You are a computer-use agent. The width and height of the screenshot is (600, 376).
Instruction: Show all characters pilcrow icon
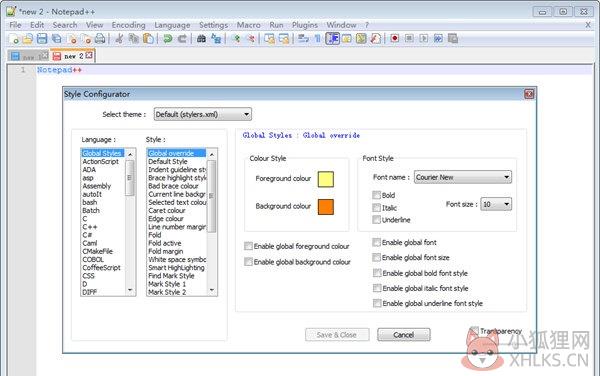point(318,39)
